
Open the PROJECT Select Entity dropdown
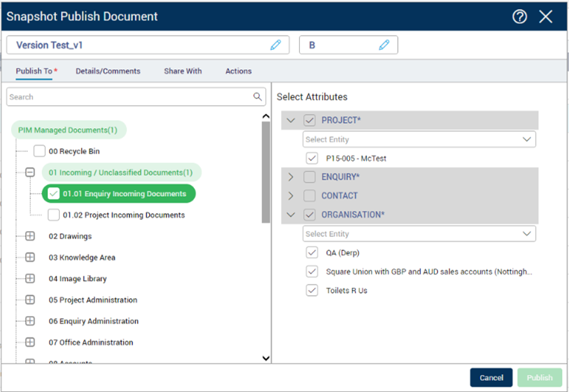coord(418,139)
